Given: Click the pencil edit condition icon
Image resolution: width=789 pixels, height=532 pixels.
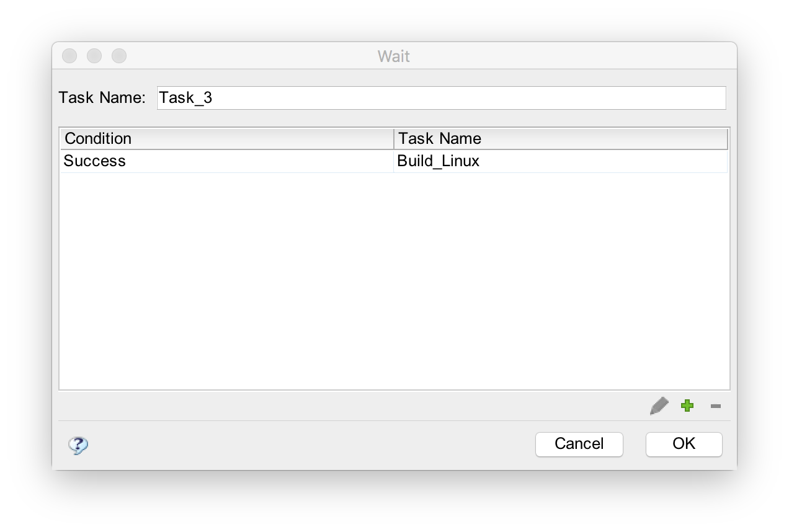Looking at the screenshot, I should (659, 406).
